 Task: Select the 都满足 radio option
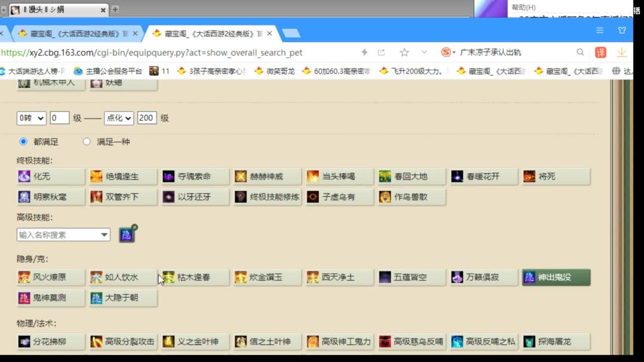[x=23, y=141]
